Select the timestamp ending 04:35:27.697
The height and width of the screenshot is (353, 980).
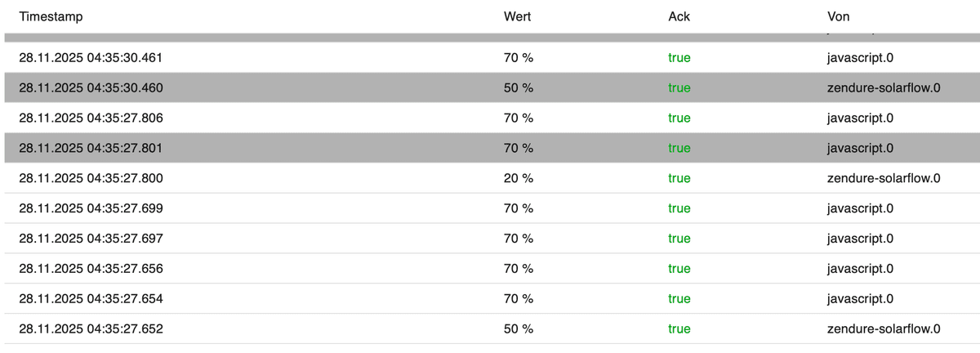coord(91,239)
